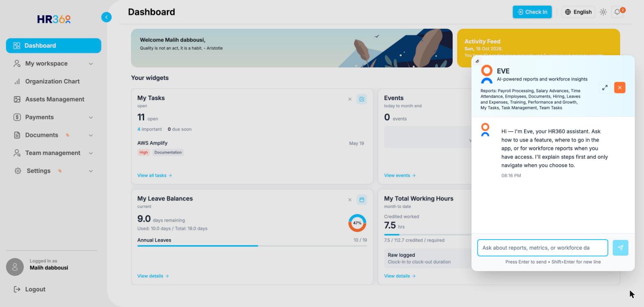Open View events link

click(x=400, y=175)
